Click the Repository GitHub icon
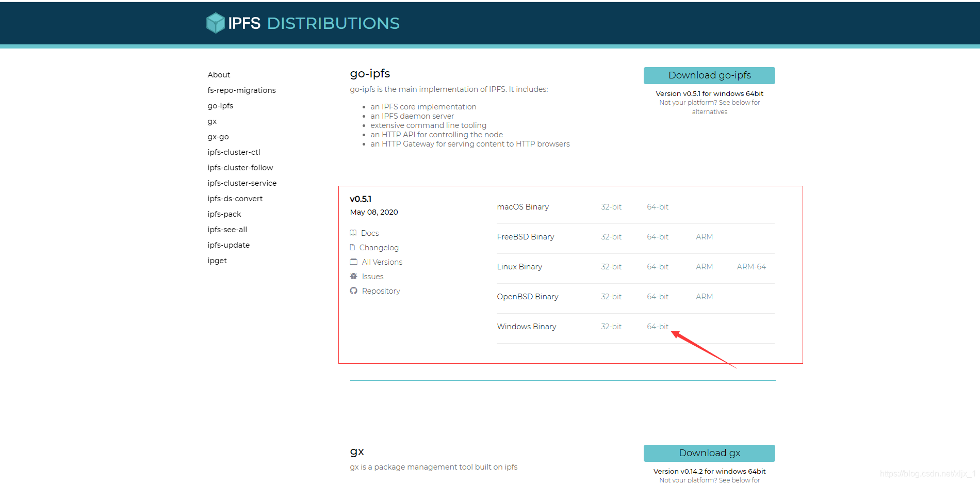Viewport: 980px width, 483px height. pyautogui.click(x=353, y=291)
